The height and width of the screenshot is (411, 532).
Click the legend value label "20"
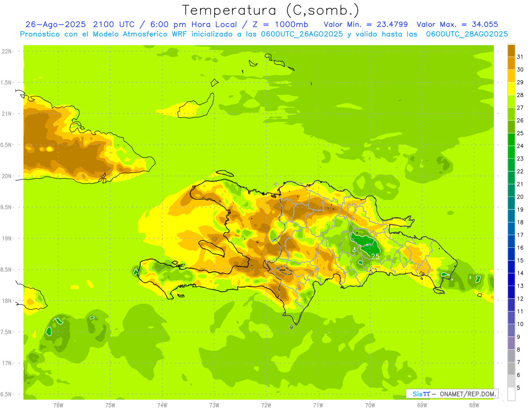tap(520, 197)
